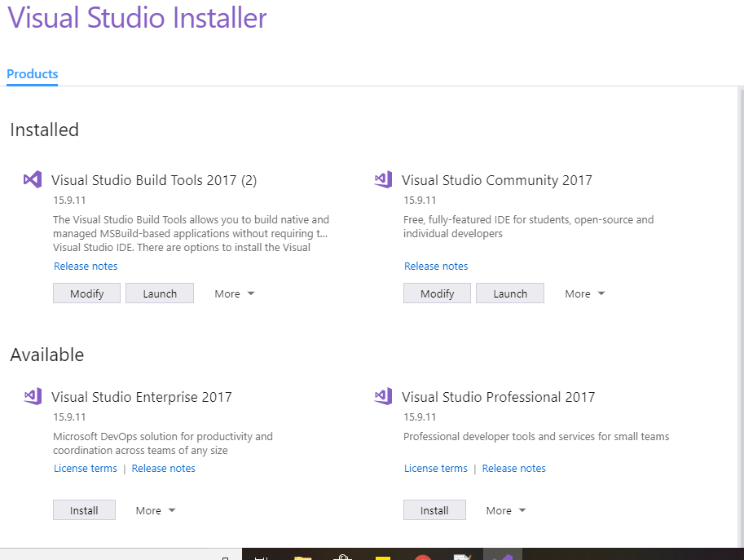Click the Visual Studio Build Tools 2017 icon
Screen dimensions: 744x560
(x=33, y=180)
